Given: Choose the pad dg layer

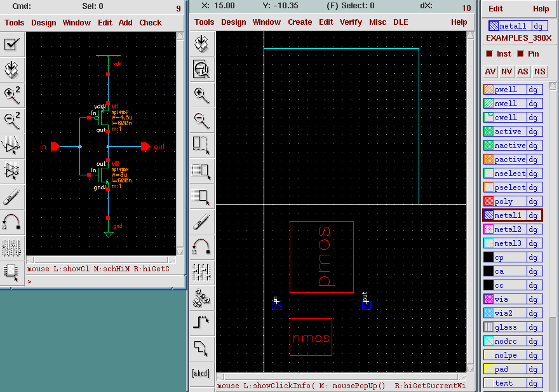Looking at the screenshot, I should 513,369.
